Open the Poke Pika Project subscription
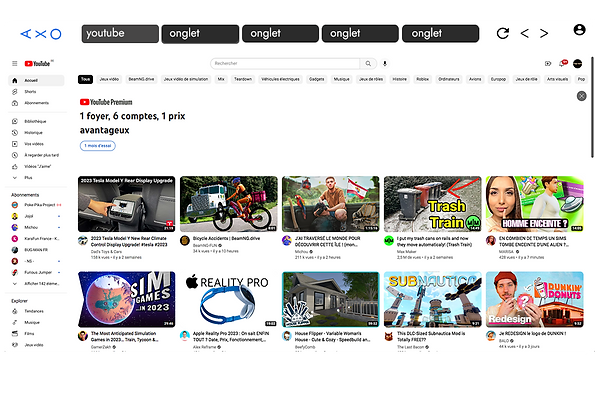 36,205
